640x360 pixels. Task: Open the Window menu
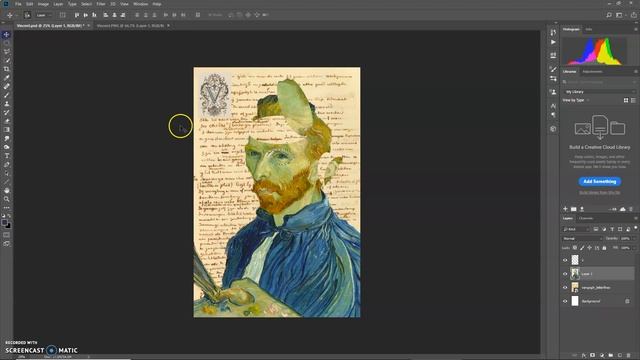141,4
